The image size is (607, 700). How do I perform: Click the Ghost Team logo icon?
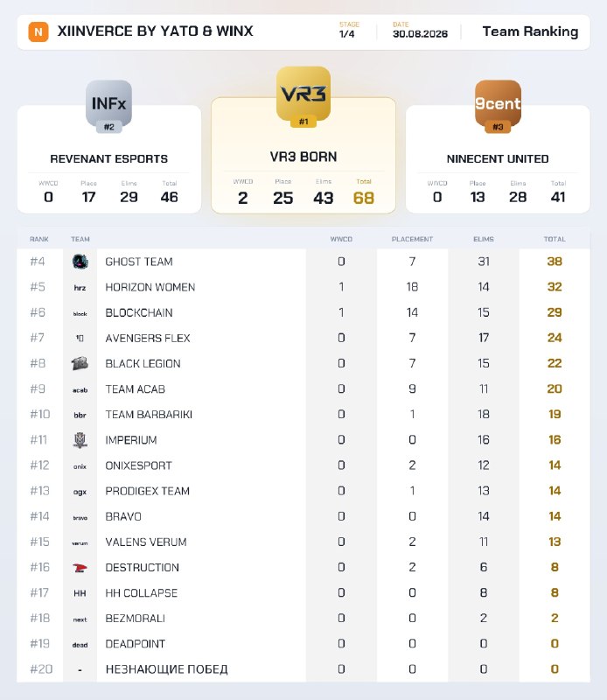pyautogui.click(x=80, y=262)
